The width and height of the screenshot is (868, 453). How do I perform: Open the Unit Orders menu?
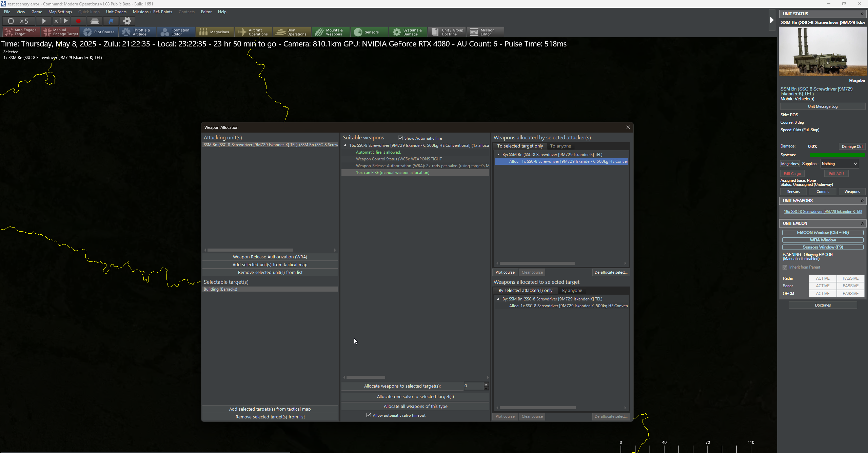coord(116,12)
